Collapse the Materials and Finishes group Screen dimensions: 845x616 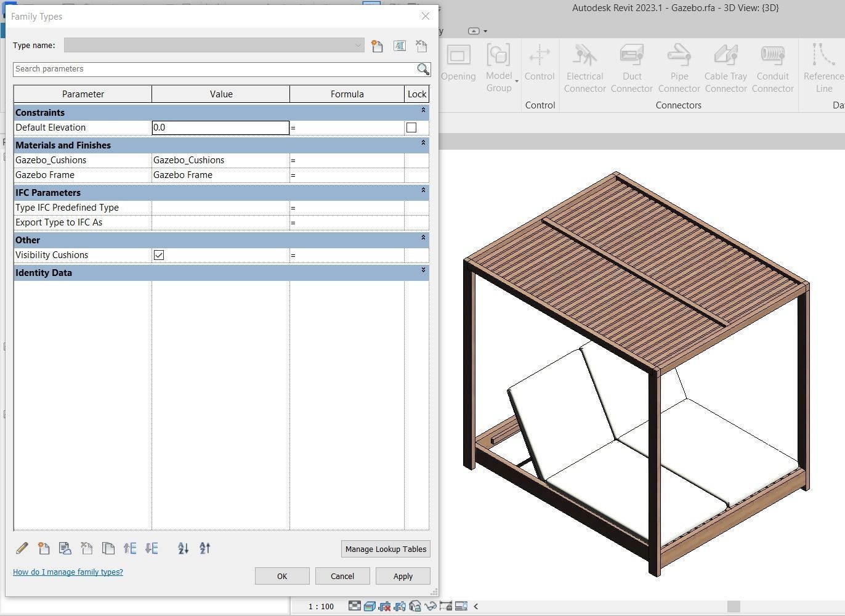click(423, 143)
